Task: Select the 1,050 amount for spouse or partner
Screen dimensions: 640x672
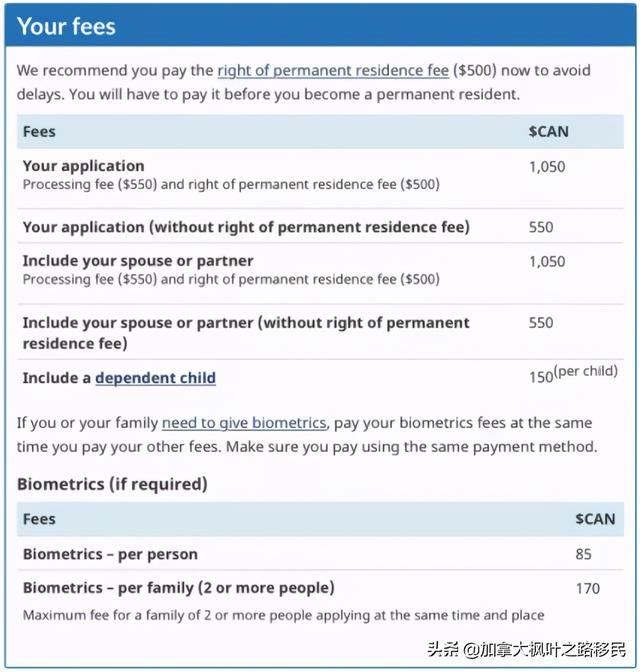Action: coord(547,262)
